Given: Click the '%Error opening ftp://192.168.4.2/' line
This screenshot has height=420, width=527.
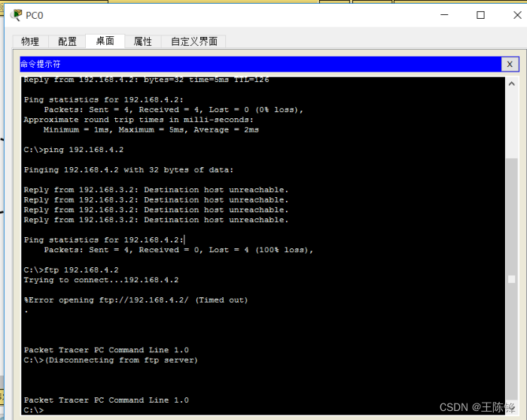Looking at the screenshot, I should [136, 300].
